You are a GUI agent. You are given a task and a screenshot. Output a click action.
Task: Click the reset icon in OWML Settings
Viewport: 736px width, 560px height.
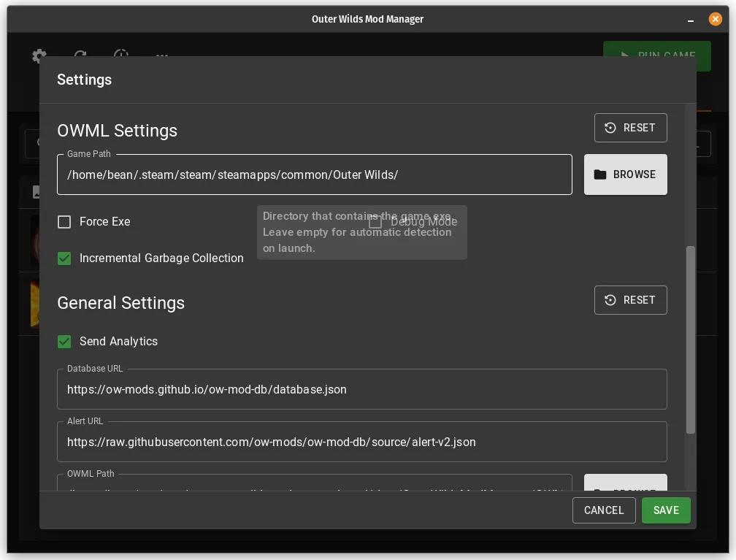pyautogui.click(x=610, y=128)
